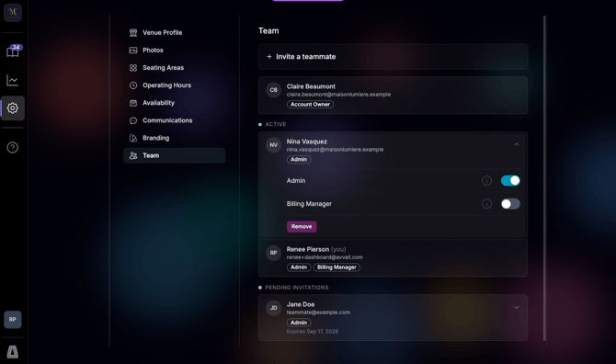Enable the Billing Manager toggle for Nina Vasquez
This screenshot has height=364, width=616.
tap(510, 204)
